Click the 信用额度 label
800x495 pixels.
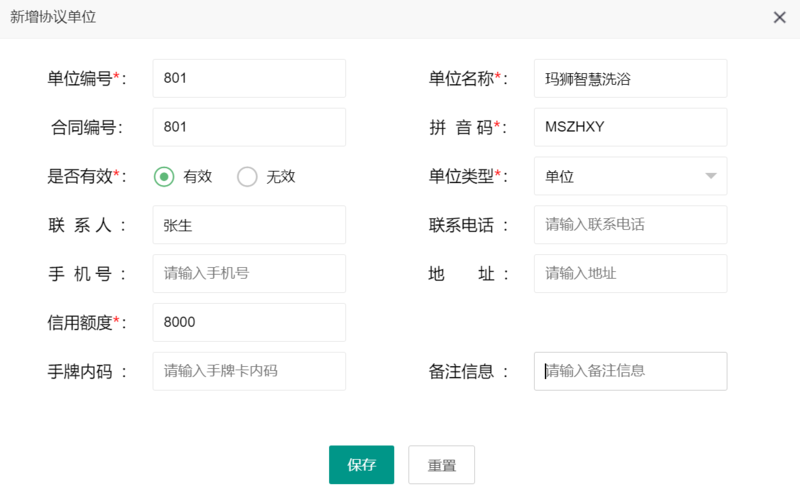pyautogui.click(x=86, y=323)
